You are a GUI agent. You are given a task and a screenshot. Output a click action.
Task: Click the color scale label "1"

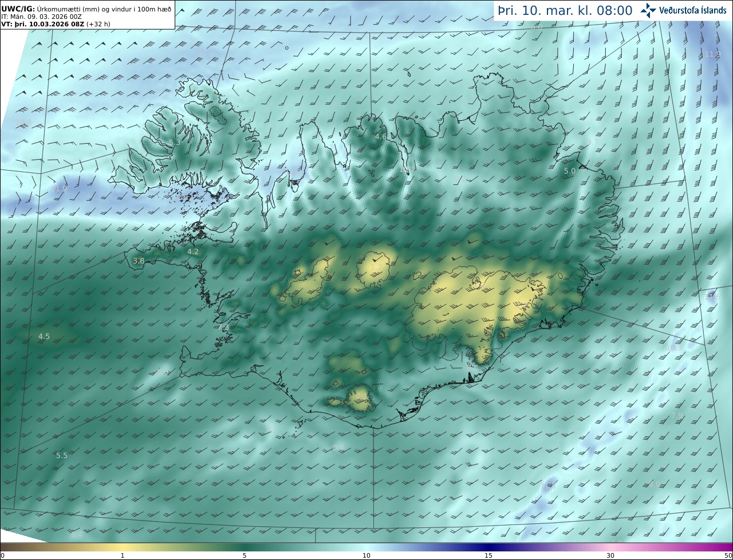tap(123, 555)
